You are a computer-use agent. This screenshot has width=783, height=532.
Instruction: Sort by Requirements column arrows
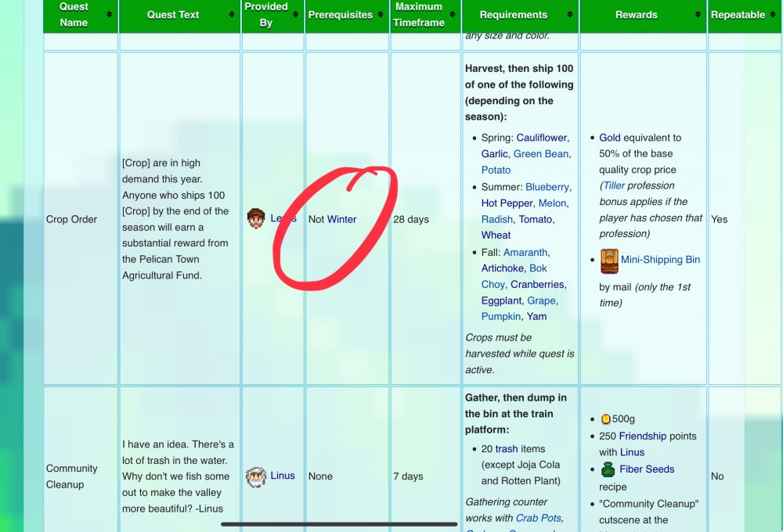pyautogui.click(x=571, y=15)
